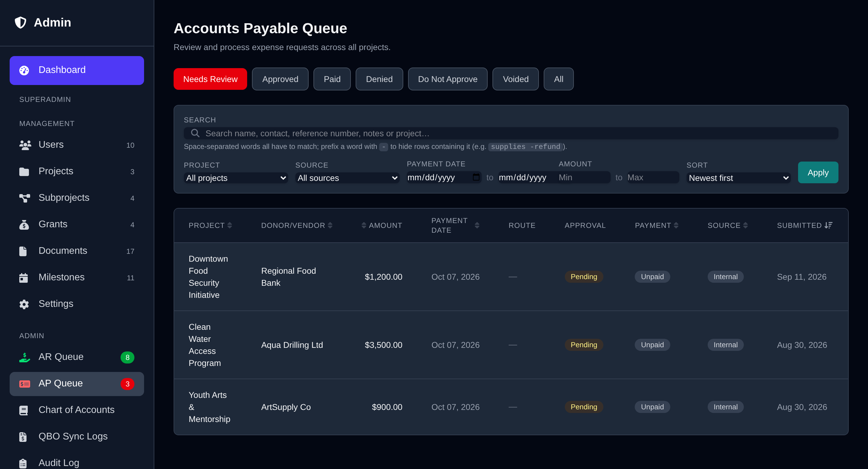Go to Users management page
The width and height of the screenshot is (868, 469).
[77, 145]
